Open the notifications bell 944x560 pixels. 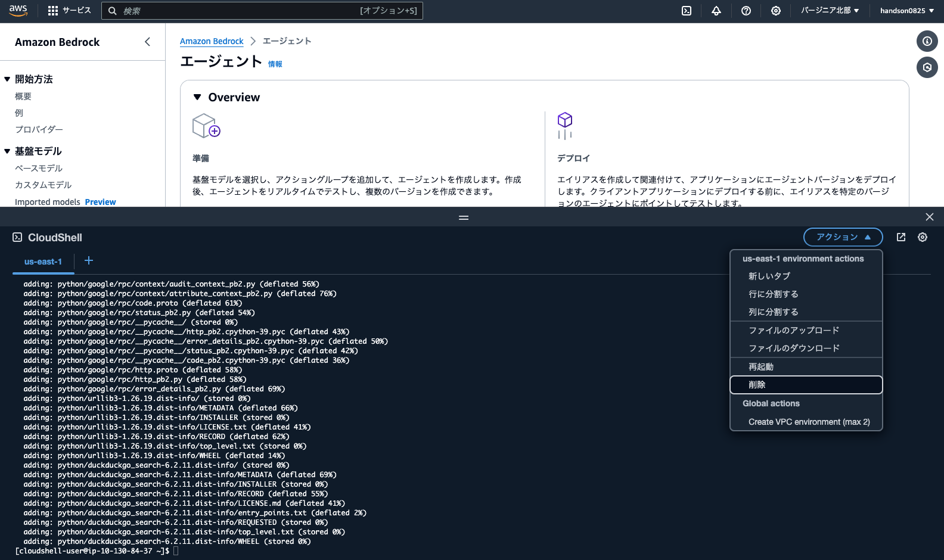[x=716, y=11]
